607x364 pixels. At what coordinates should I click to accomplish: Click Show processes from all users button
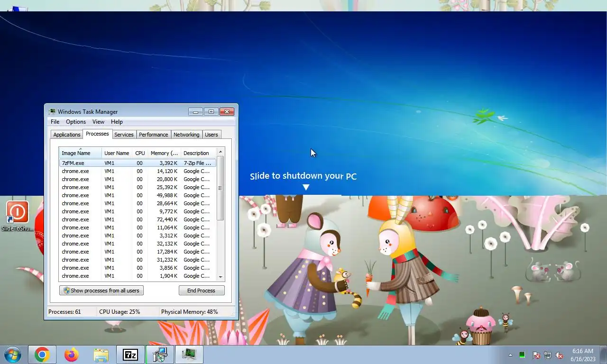101,291
